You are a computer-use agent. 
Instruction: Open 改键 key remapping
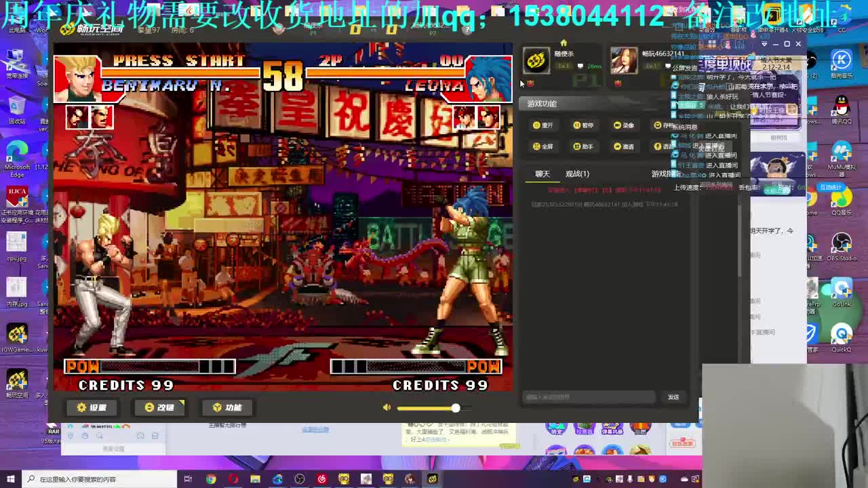point(159,407)
